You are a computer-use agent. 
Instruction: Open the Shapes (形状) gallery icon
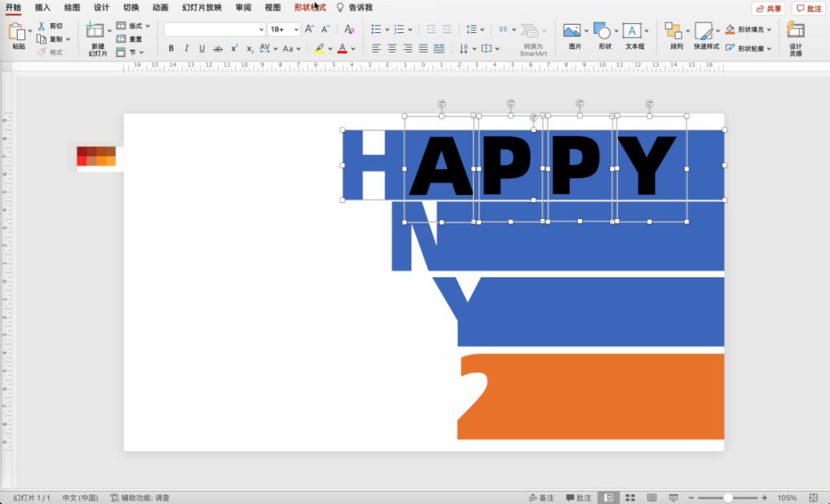point(603,31)
